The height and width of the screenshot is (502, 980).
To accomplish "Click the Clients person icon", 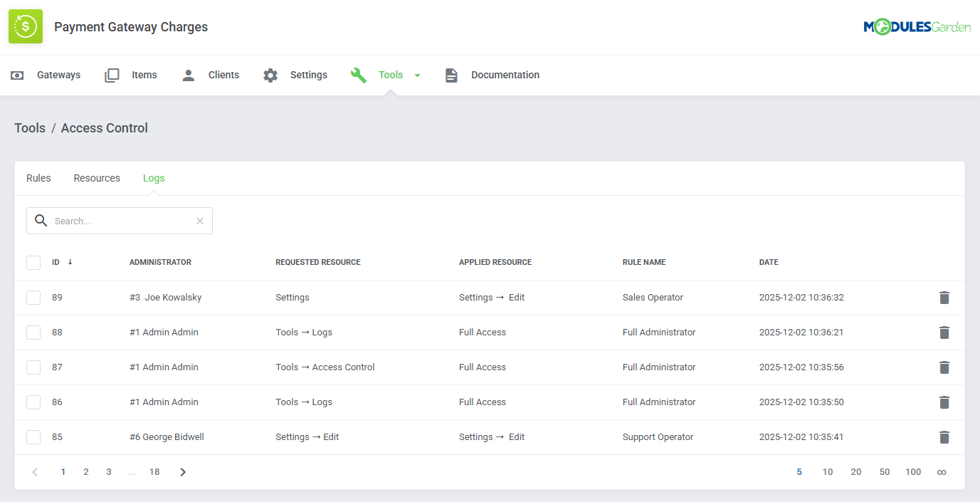I will [188, 75].
